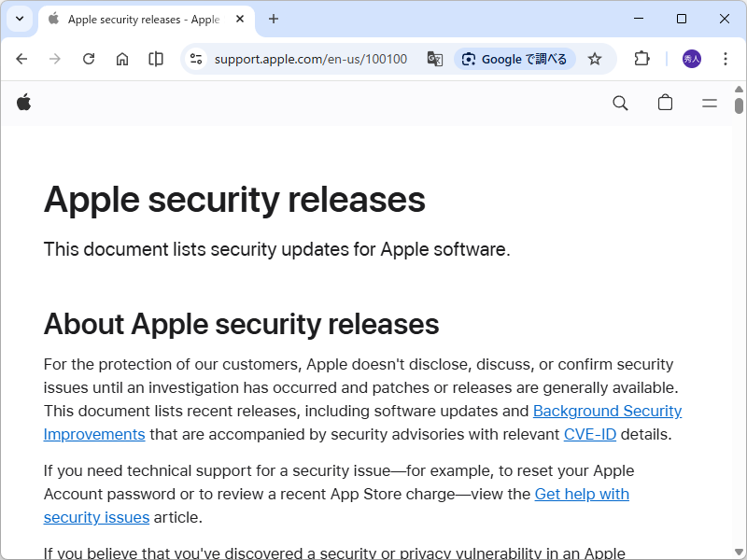Open a new tab with the plus button
Screen dimensions: 747x560
[274, 19]
